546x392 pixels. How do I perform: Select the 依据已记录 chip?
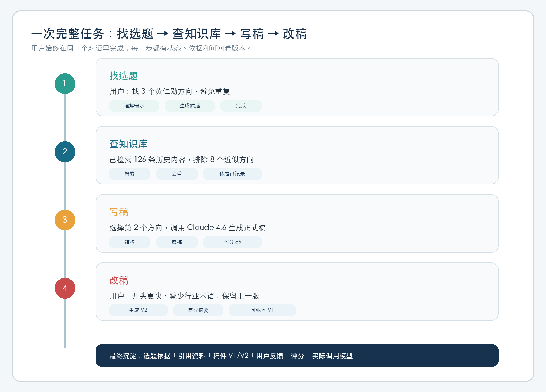[x=232, y=174]
